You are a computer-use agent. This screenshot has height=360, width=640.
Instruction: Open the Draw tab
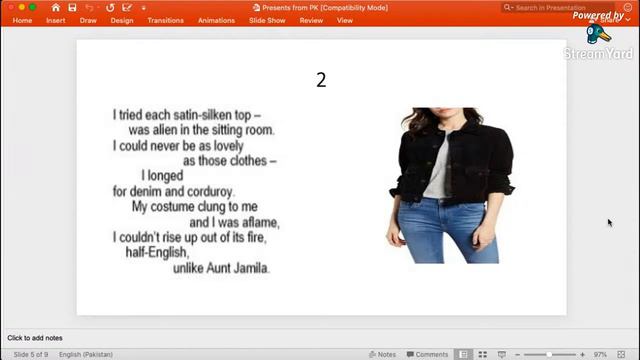[x=88, y=20]
